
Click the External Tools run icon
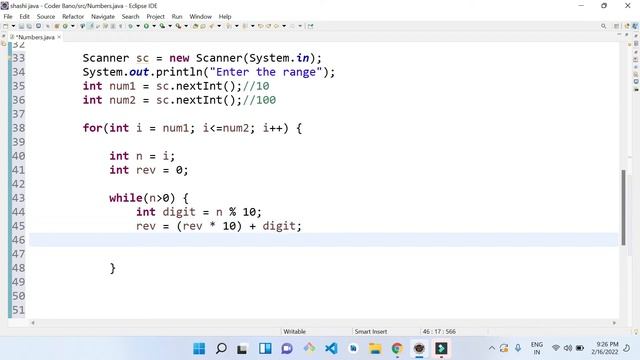pyautogui.click(x=178, y=26)
